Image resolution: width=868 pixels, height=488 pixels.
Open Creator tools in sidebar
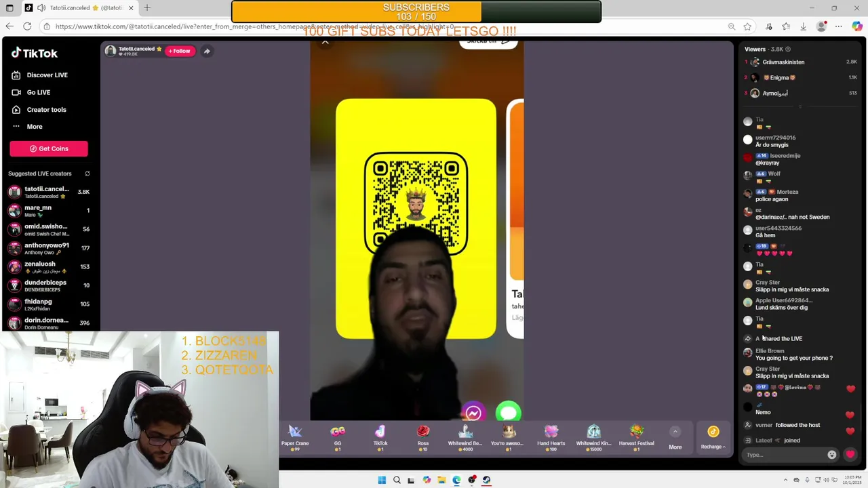click(39, 110)
